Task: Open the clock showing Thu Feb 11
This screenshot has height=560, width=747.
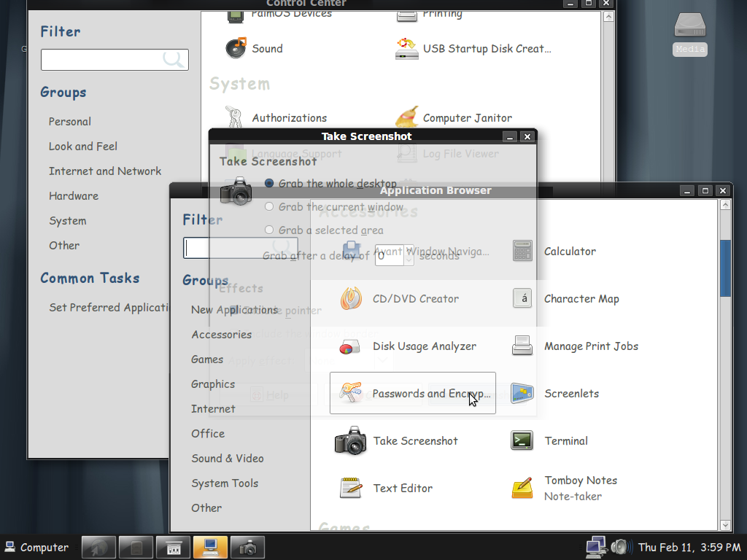Action: coord(689,547)
